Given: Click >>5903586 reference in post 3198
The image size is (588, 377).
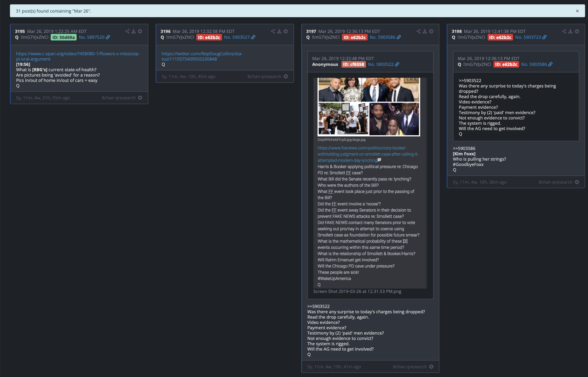Looking at the screenshot, I should pyautogui.click(x=464, y=148).
